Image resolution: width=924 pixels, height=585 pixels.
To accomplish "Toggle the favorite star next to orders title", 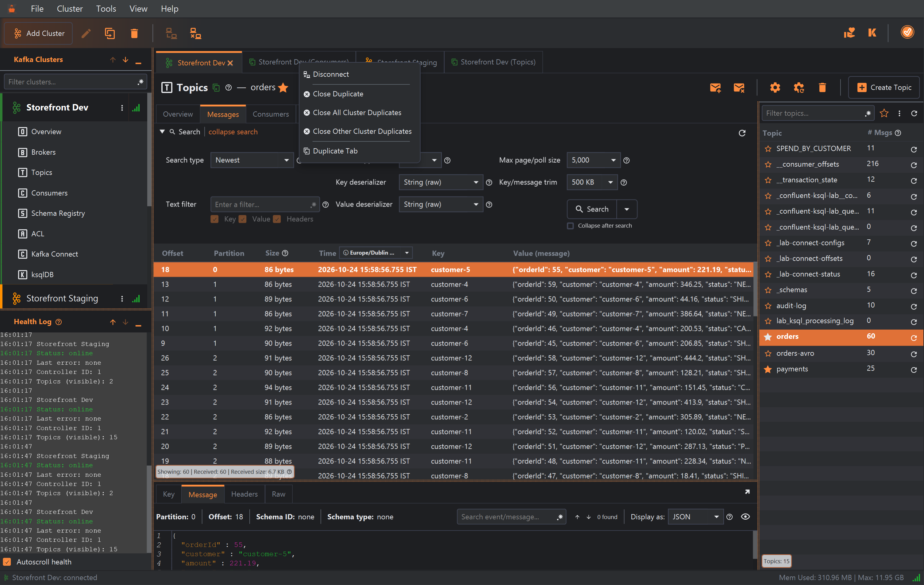I will tap(283, 87).
